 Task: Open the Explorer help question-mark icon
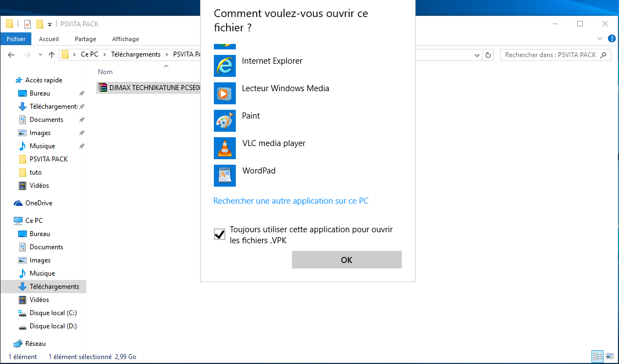point(611,38)
